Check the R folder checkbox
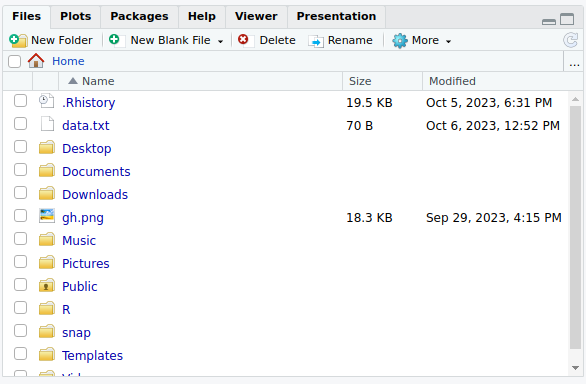The width and height of the screenshot is (586, 384). pos(20,308)
